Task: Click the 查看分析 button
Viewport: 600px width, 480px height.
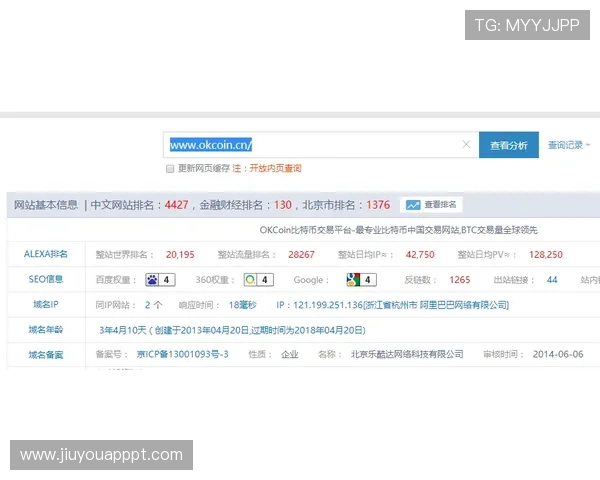Action: point(509,145)
